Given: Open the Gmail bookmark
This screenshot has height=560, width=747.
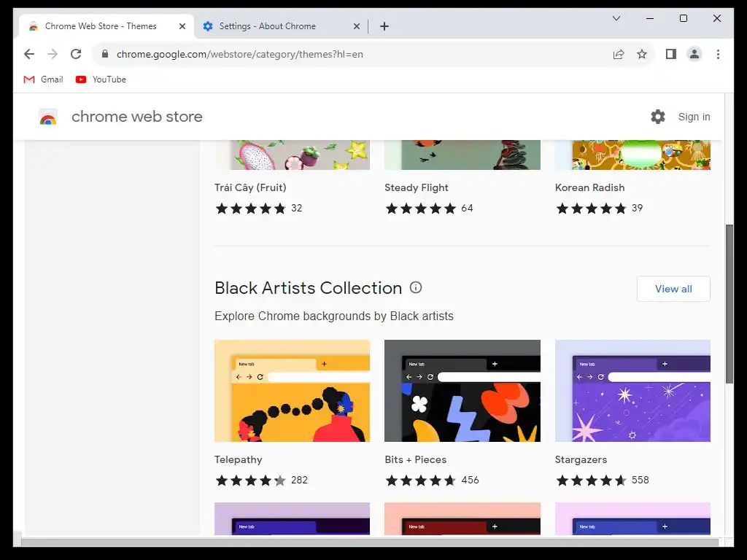Looking at the screenshot, I should click(43, 79).
